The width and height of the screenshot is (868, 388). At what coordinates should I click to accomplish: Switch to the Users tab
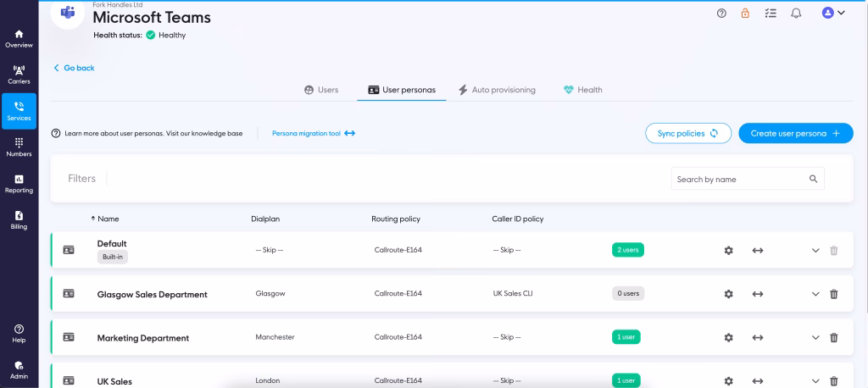321,90
